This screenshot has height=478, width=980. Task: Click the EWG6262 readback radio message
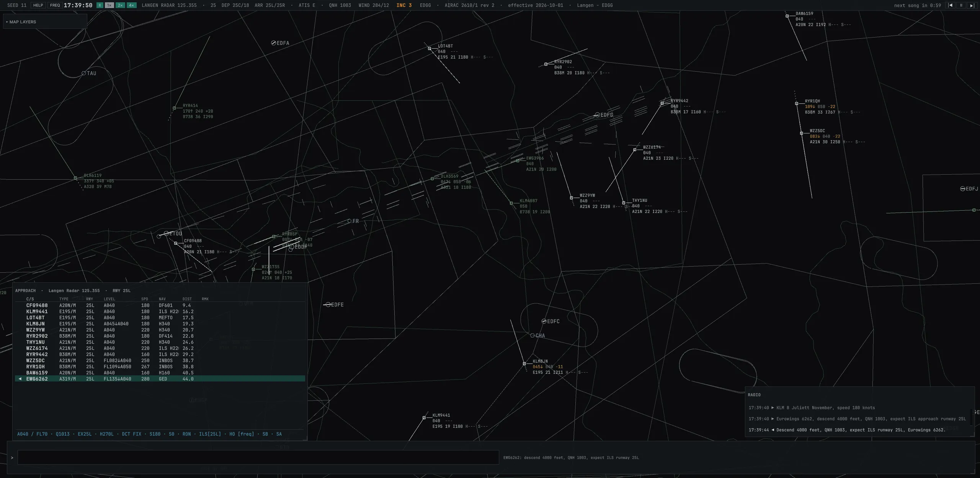(x=847, y=430)
